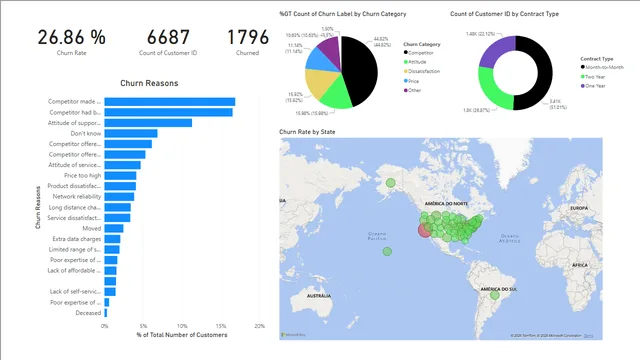The width and height of the screenshot is (640, 360).
Task: Select the Competitor legend color dot
Action: (406, 53)
